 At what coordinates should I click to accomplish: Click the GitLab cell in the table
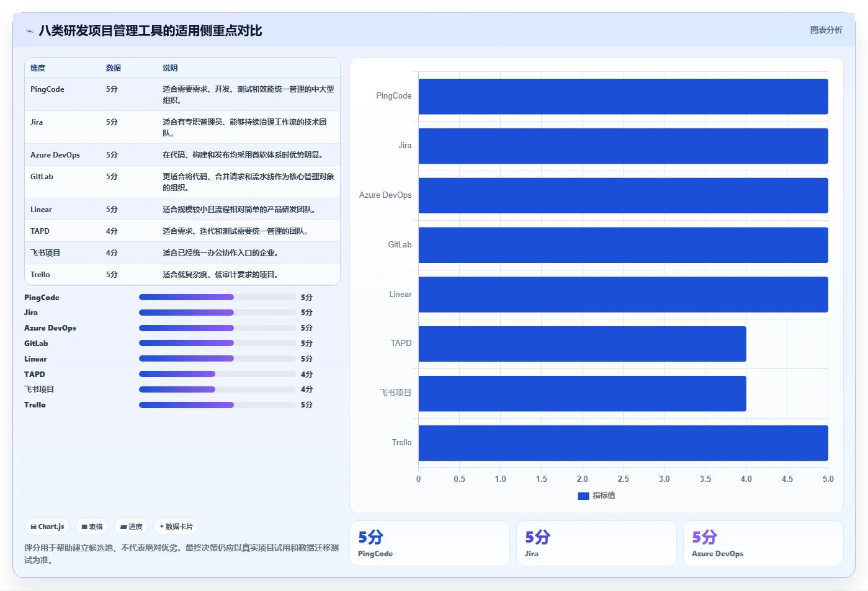click(42, 177)
